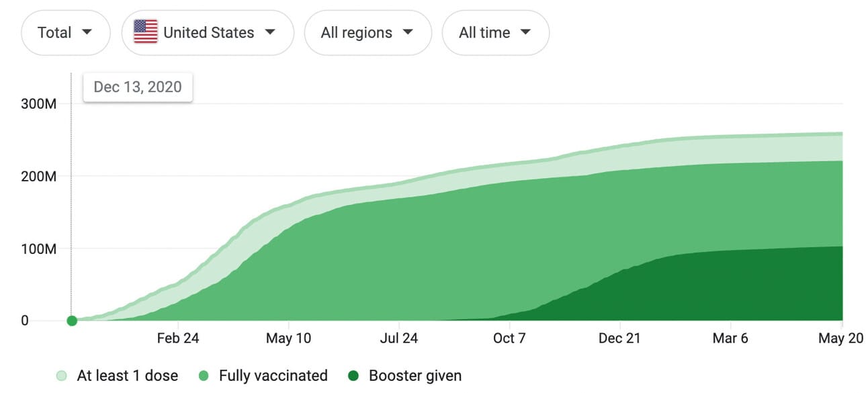Select the May 20 date on axis
Viewport: 868px width, 393px height.
[x=840, y=339]
